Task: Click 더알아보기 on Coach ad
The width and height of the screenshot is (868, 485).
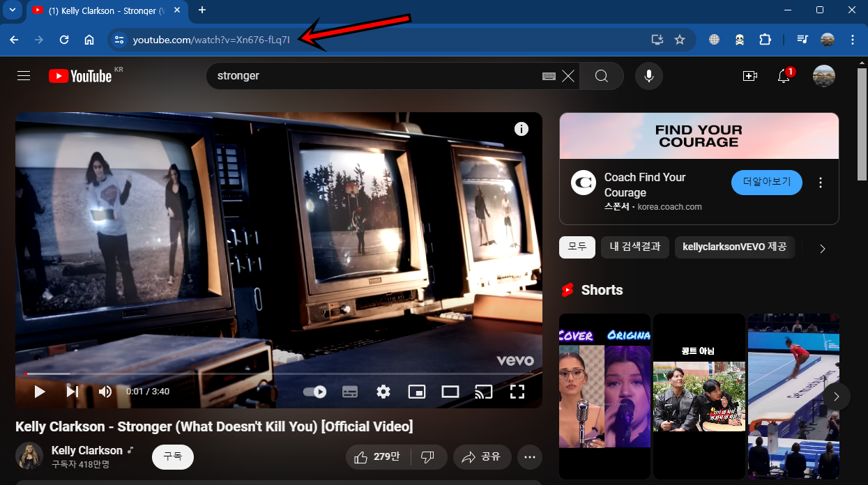Action: pyautogui.click(x=767, y=183)
